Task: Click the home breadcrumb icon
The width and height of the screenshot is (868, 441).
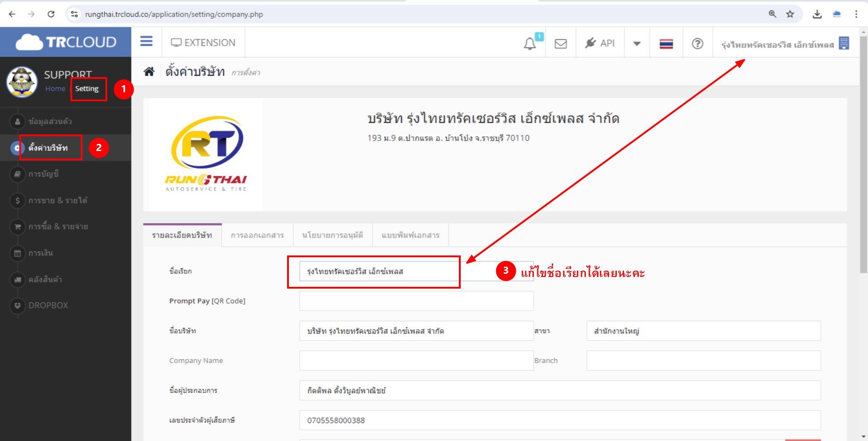Action: (x=149, y=71)
